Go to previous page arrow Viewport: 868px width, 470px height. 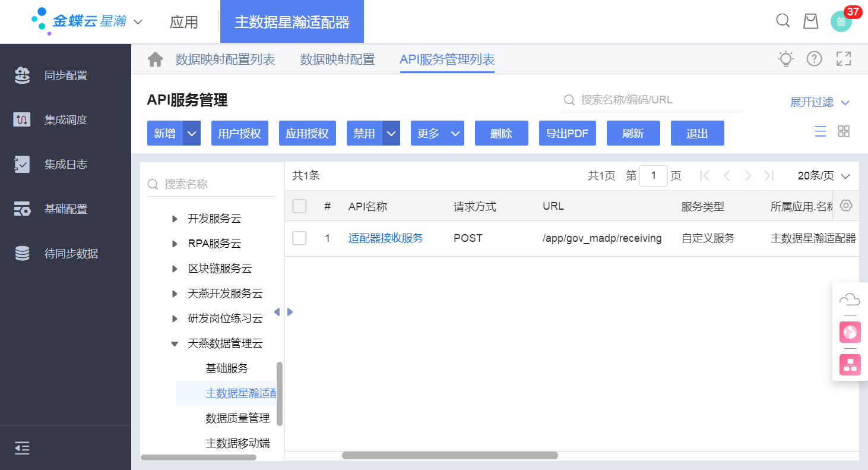coord(727,175)
